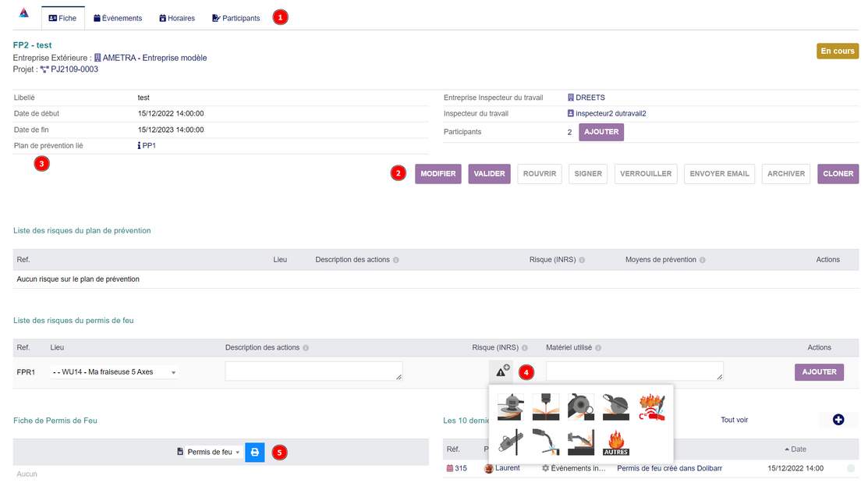
Task: Open inspecteur2 dutravail2 contact link
Action: [611, 114]
